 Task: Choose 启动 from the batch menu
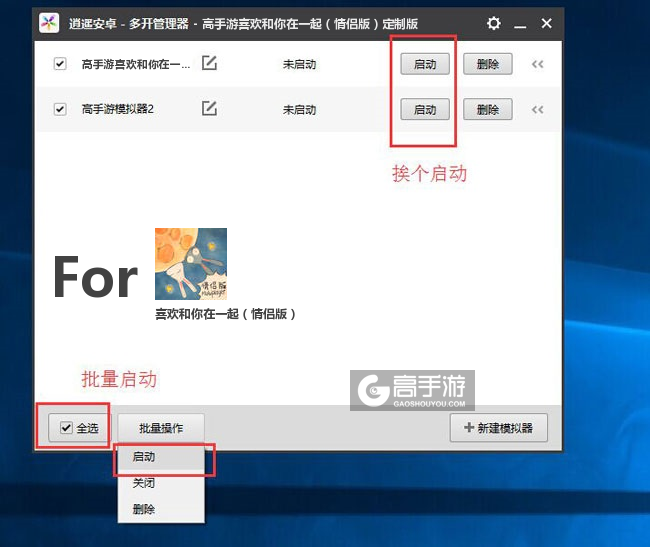161,457
